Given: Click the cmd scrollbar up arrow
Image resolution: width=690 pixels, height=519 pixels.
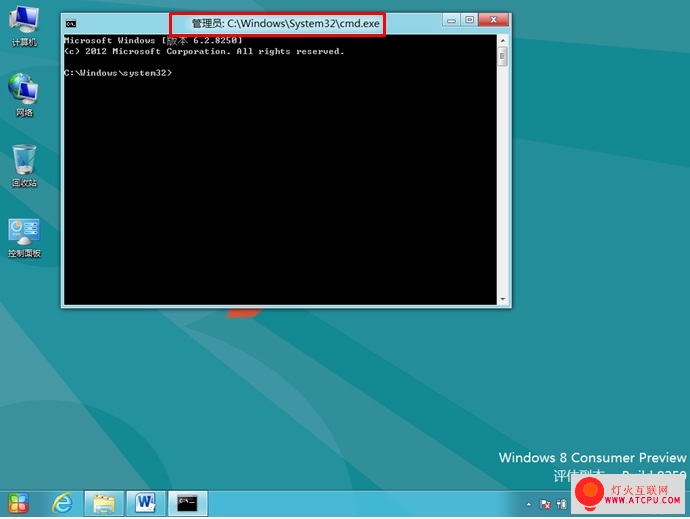Looking at the screenshot, I should pos(503,40).
